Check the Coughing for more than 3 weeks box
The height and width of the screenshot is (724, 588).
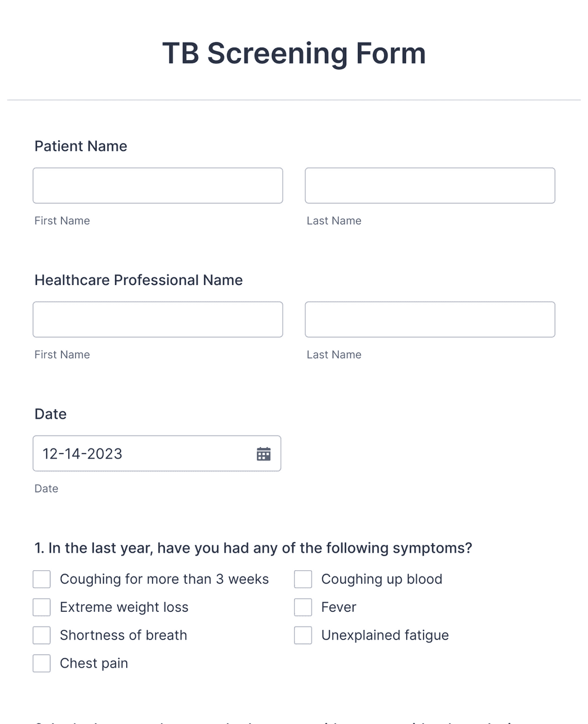click(42, 579)
